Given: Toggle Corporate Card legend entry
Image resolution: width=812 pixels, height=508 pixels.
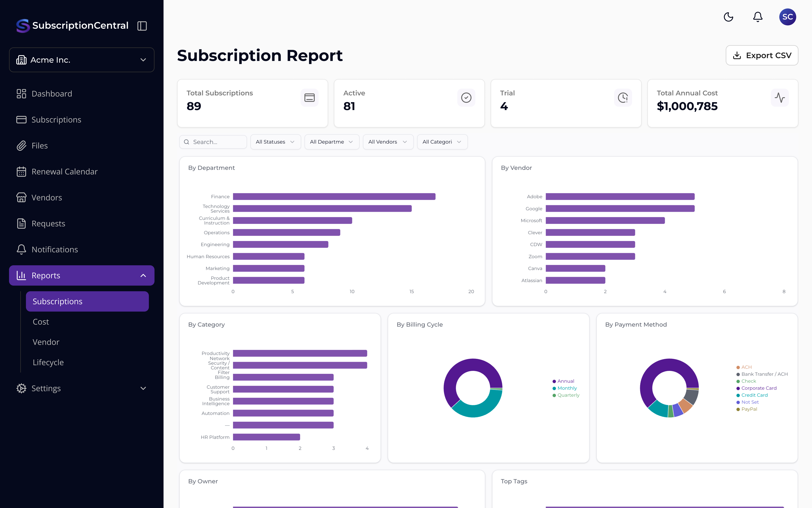Looking at the screenshot, I should [x=756, y=388].
